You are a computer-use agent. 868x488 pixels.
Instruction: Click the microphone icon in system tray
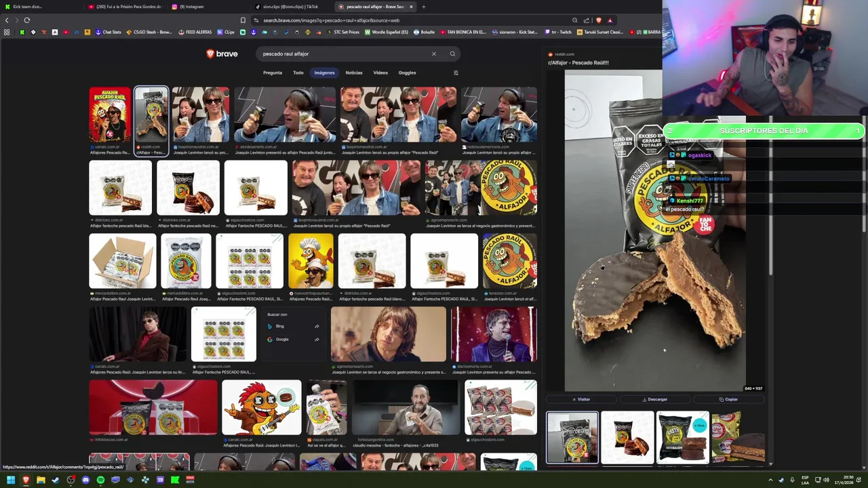[792, 480]
